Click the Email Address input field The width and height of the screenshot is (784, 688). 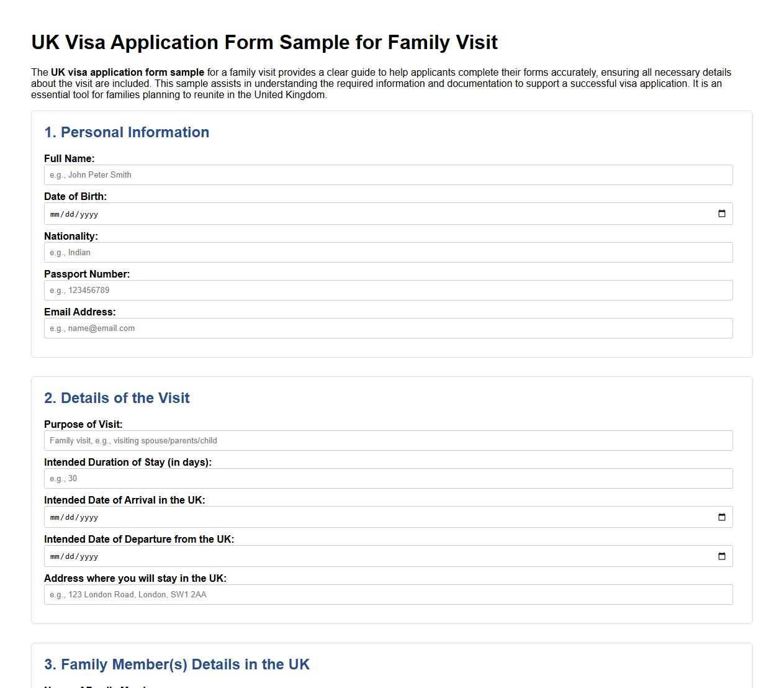[388, 328]
